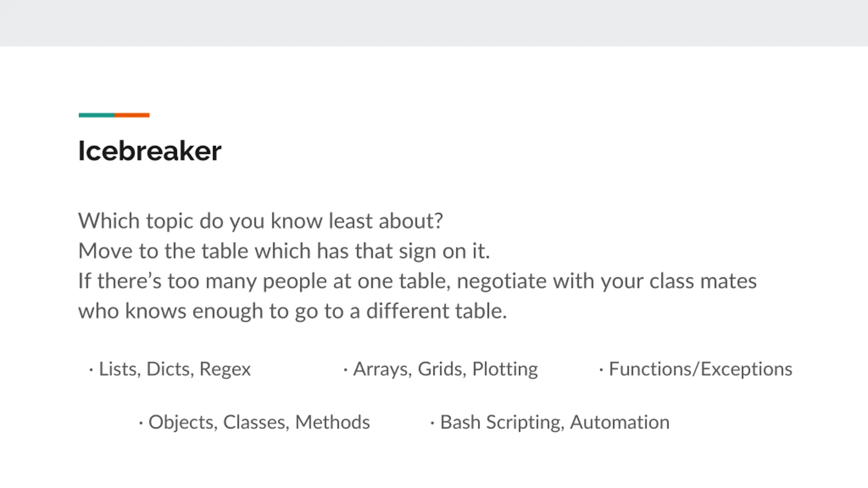The image size is (868, 488).
Task: Choose the 'Objects, Classes, Methods' topic
Action: (259, 422)
